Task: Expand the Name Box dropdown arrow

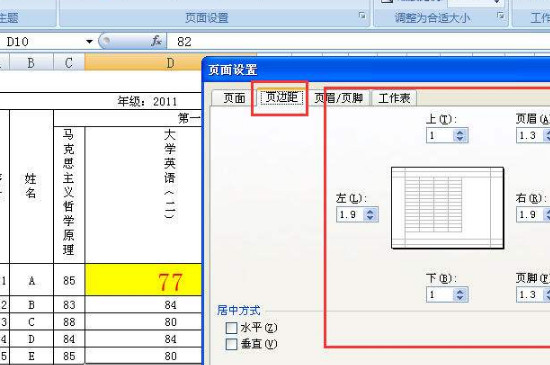Action: (x=89, y=42)
